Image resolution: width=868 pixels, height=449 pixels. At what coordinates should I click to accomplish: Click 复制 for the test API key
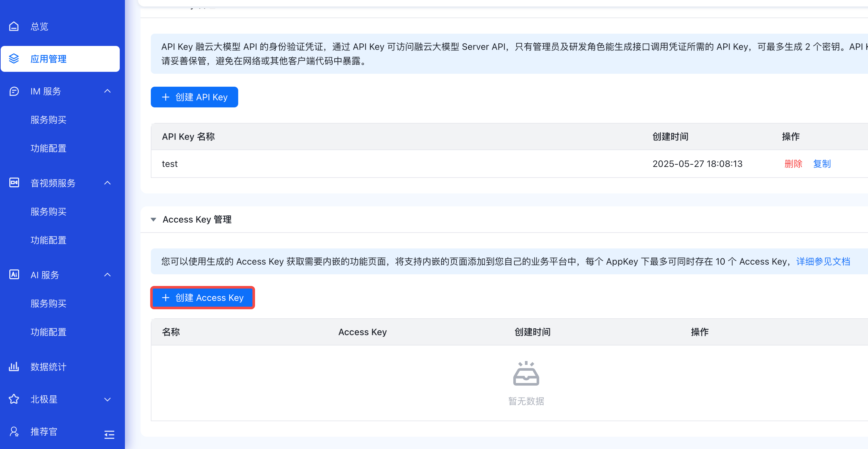point(821,164)
